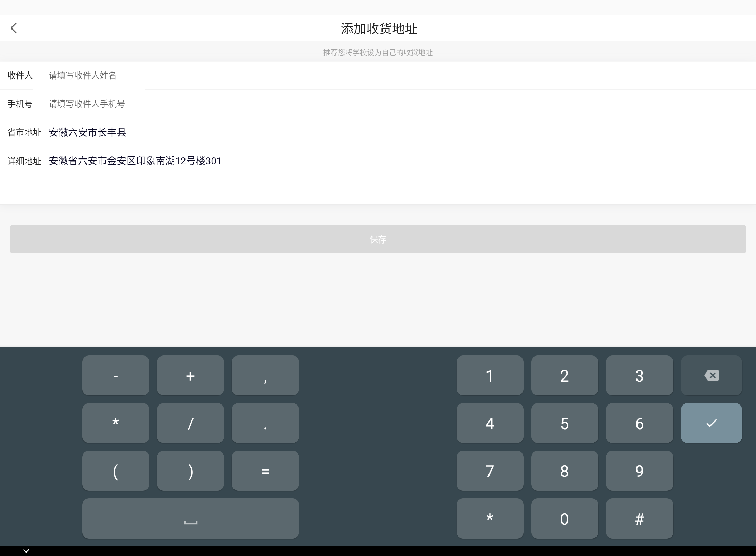This screenshot has height=556, width=756.
Task: Tap the equals sign key
Action: (x=265, y=471)
